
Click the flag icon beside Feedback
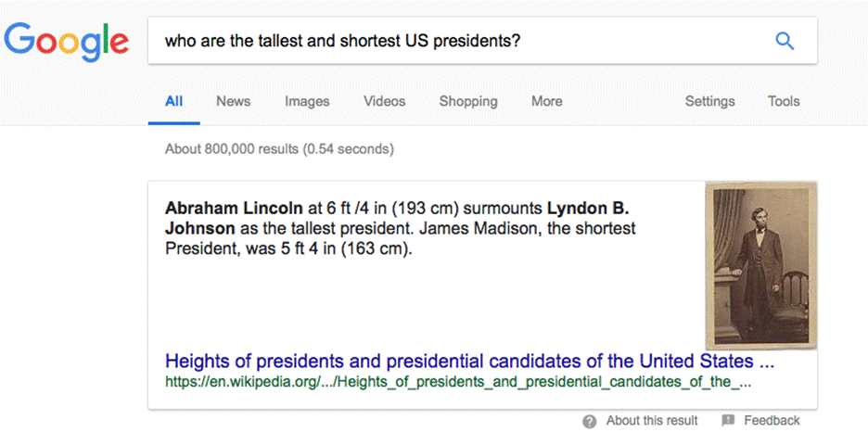728,421
